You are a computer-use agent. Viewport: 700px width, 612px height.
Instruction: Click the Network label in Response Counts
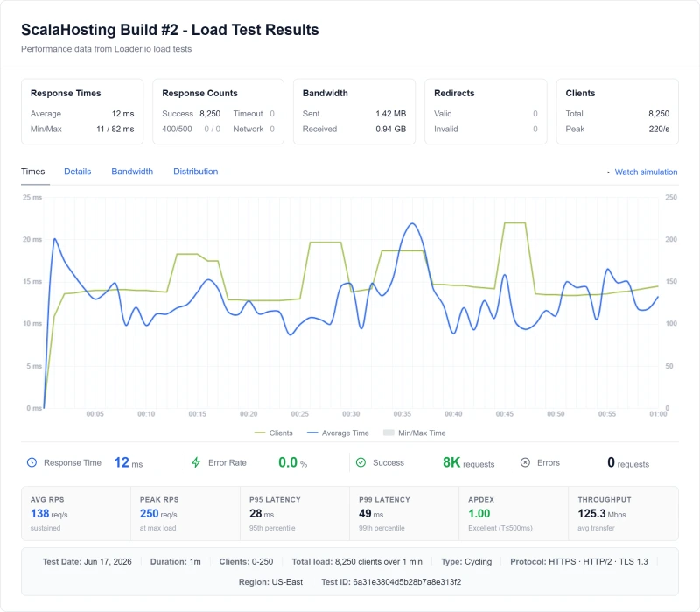tap(248, 129)
